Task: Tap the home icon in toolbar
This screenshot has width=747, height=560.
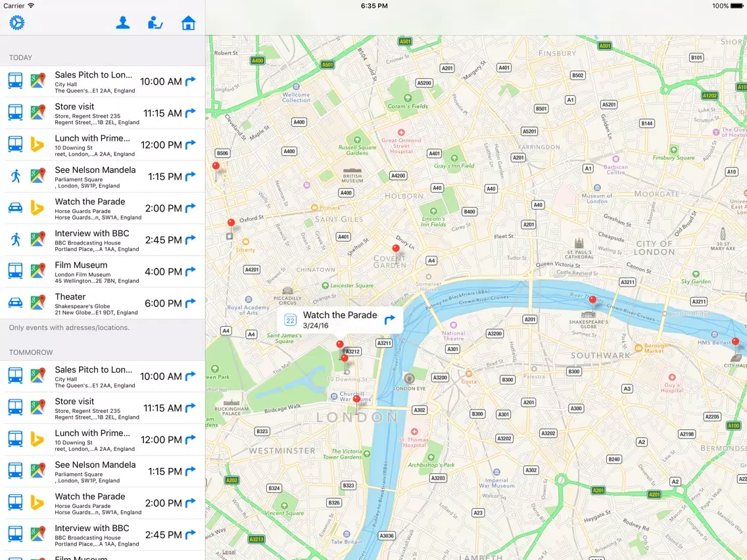Action: [x=189, y=22]
